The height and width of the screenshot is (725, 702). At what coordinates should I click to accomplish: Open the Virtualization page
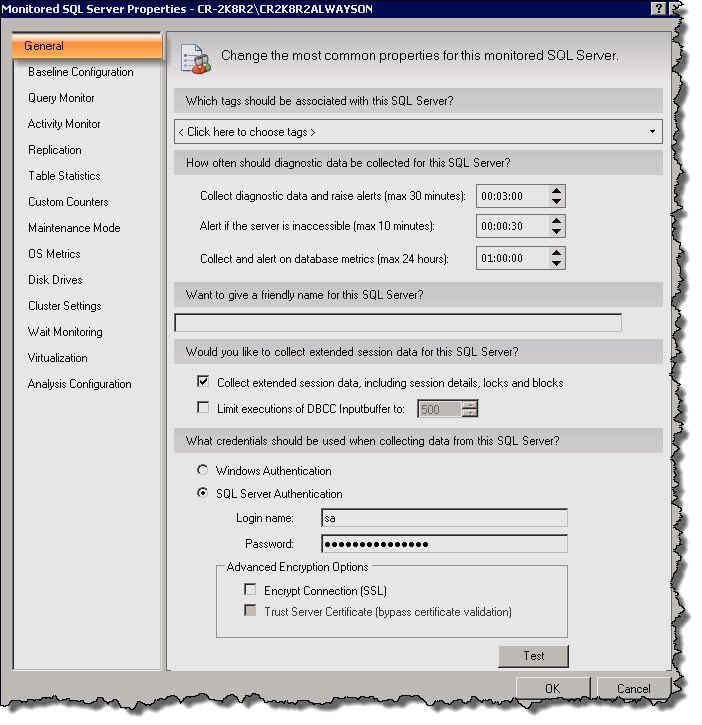click(57, 358)
